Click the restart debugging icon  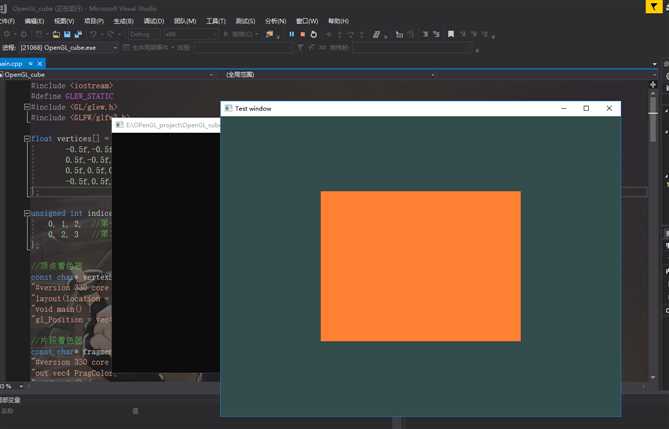[314, 34]
